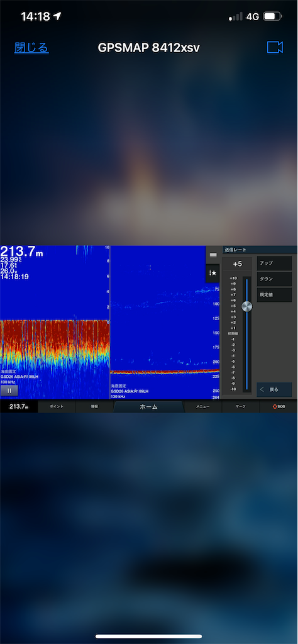Tap the GPSMAP 8412xsv title

click(x=148, y=48)
